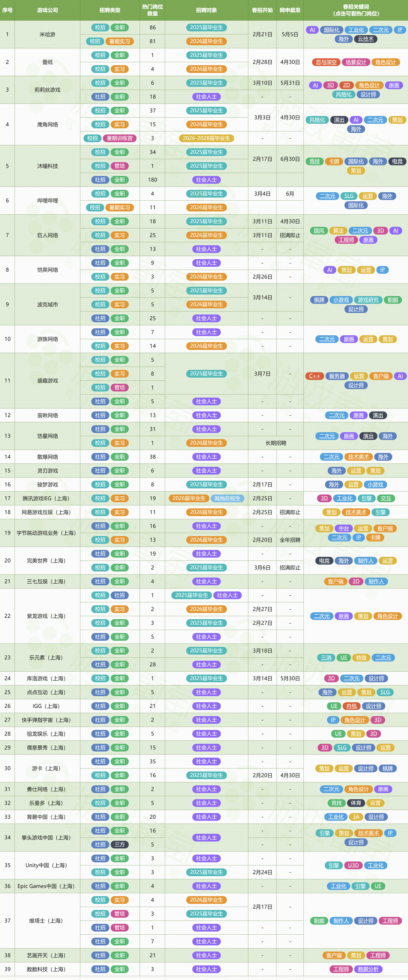Viewport: 408px width, 980px height.
Task: Open the 数据分析 keyword tag
Action: tap(368, 969)
